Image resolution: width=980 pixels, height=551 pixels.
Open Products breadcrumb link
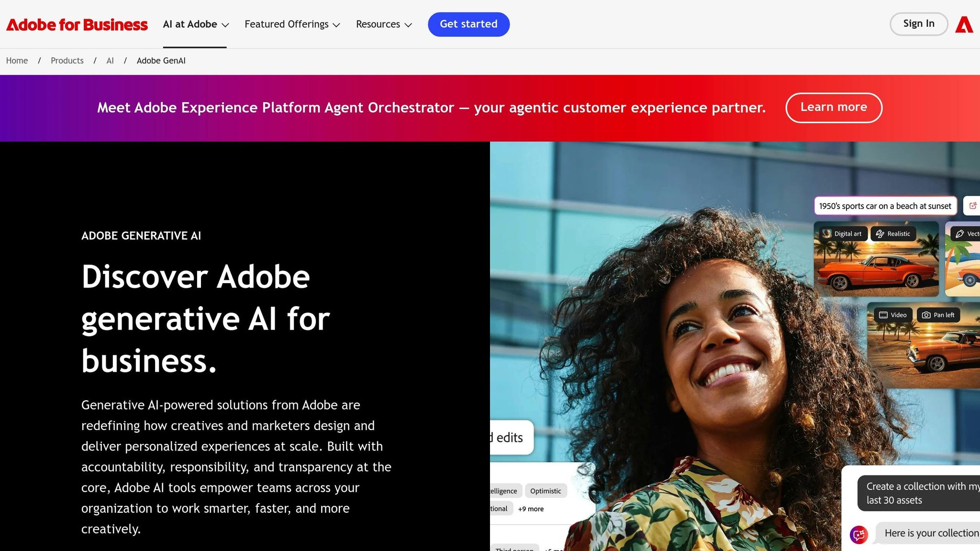(x=67, y=61)
